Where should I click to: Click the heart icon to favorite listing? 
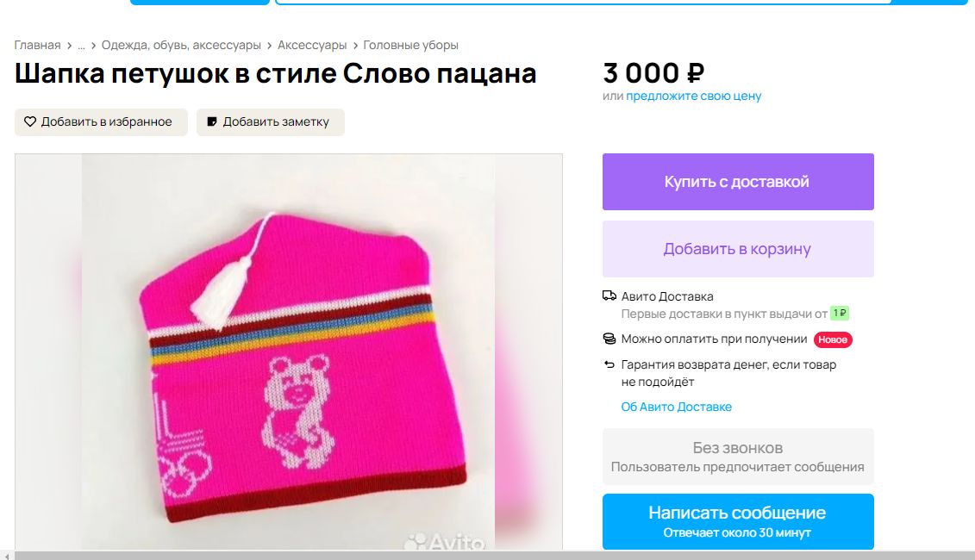point(30,121)
